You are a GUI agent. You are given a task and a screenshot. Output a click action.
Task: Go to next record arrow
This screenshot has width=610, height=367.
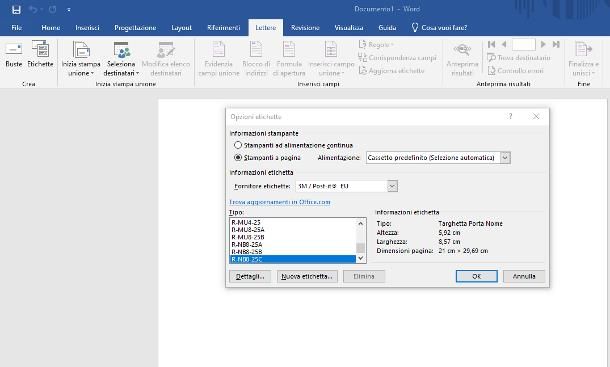point(543,44)
